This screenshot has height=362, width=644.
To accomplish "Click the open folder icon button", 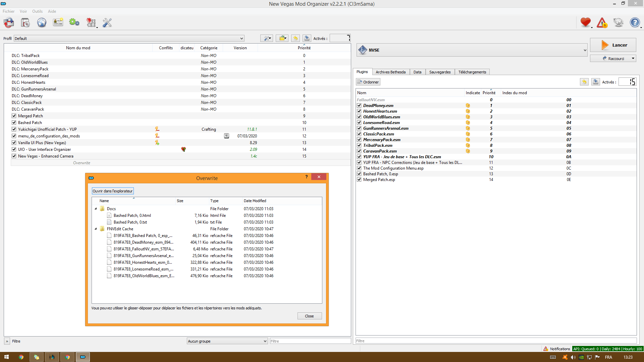I will click(282, 38).
